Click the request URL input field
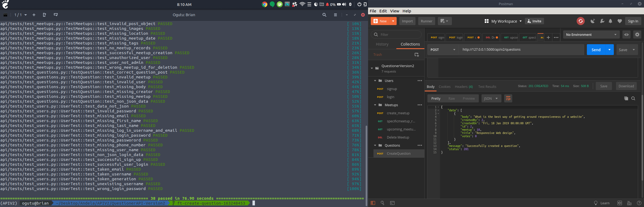The width and height of the screenshot is (644, 207). coord(521,50)
